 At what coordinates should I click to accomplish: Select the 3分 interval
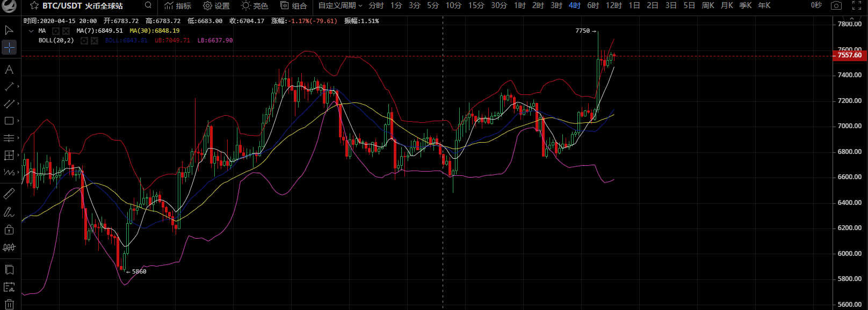[x=414, y=5]
